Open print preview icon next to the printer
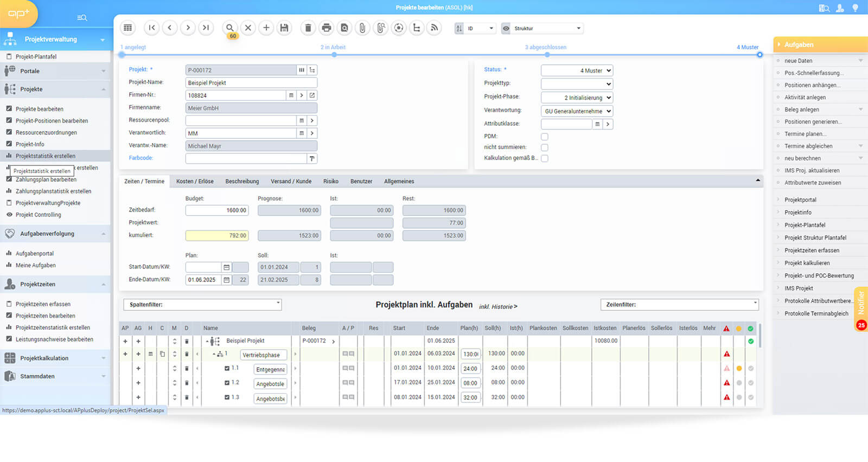 point(344,28)
